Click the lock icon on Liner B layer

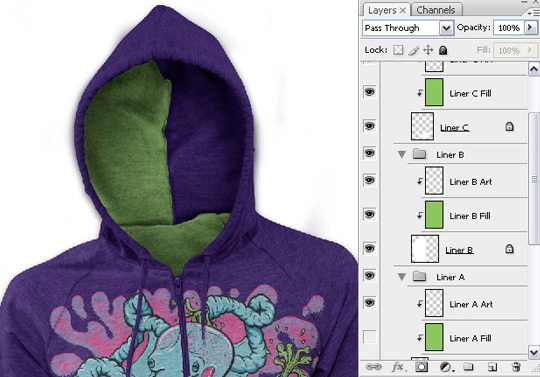point(509,249)
